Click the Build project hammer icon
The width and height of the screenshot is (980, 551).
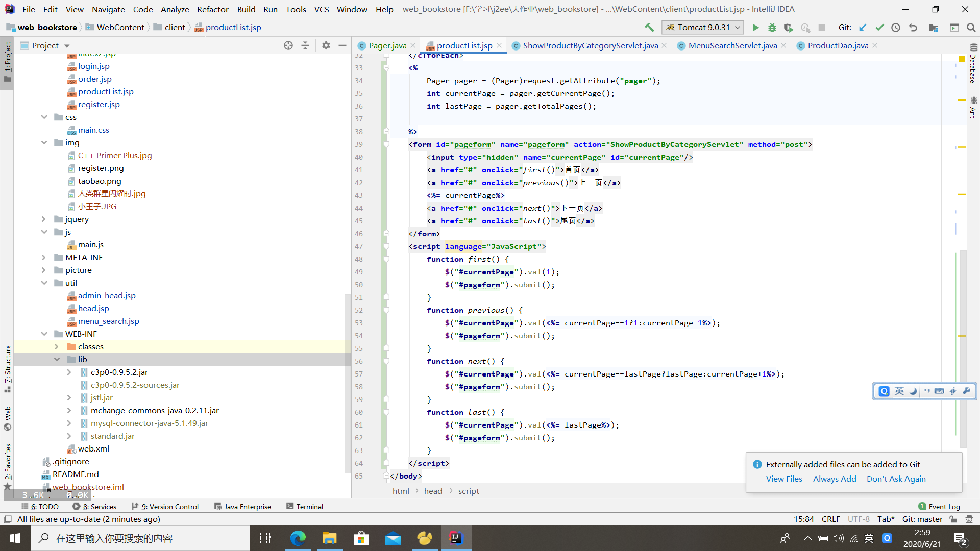click(x=649, y=28)
